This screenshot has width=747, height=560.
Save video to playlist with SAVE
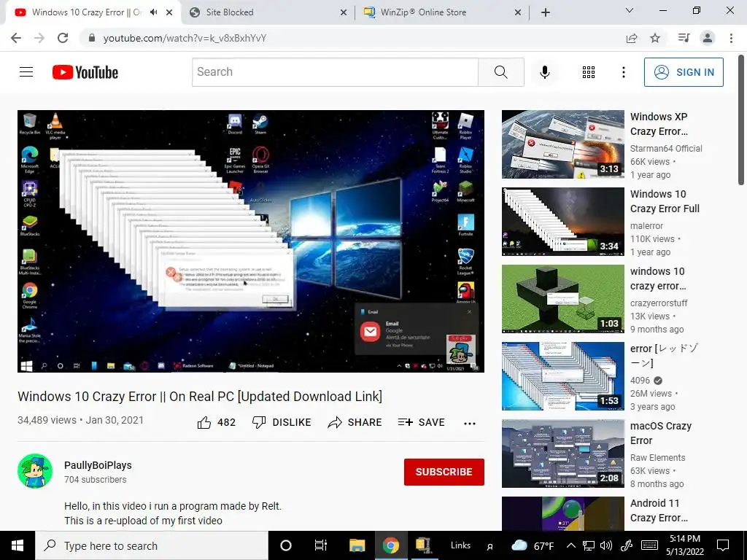(x=421, y=422)
